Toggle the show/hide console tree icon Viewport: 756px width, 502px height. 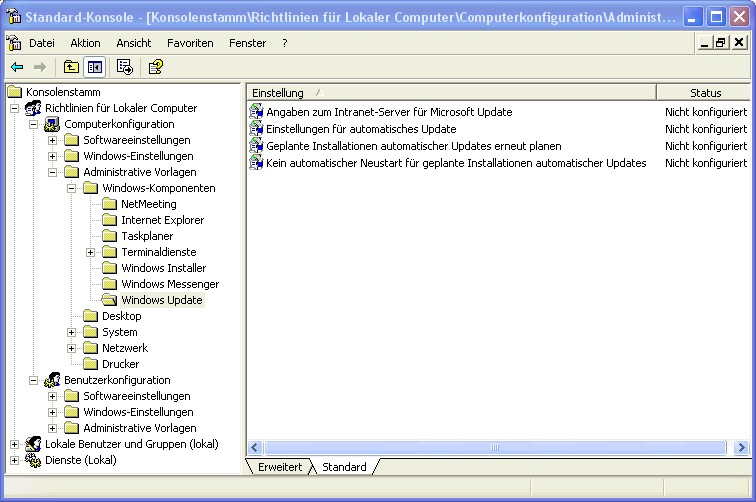click(94, 67)
